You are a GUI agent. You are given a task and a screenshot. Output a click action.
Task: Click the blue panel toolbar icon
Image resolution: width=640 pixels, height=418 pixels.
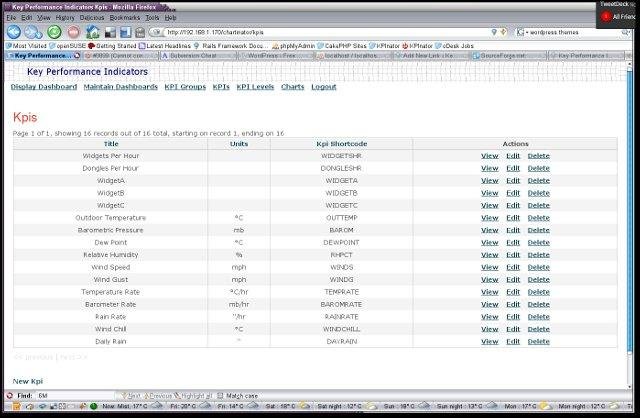pyautogui.click(x=125, y=32)
